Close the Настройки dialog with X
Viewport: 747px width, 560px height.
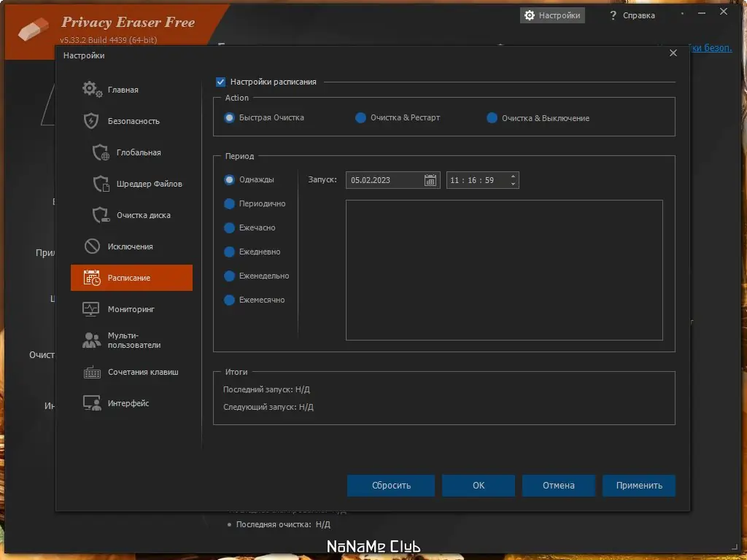pos(673,52)
